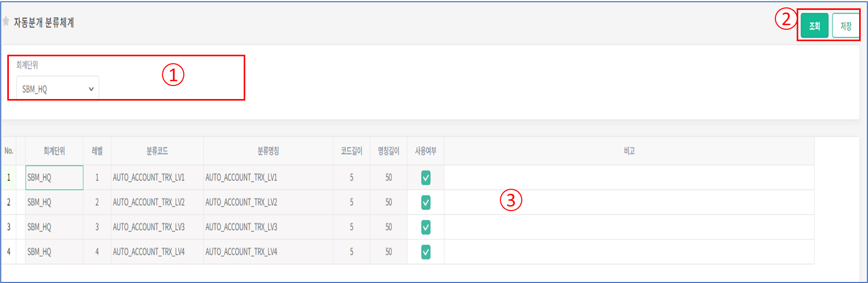This screenshot has width=868, height=283.
Task: Click the 분류명칭 column header
Action: tap(268, 151)
